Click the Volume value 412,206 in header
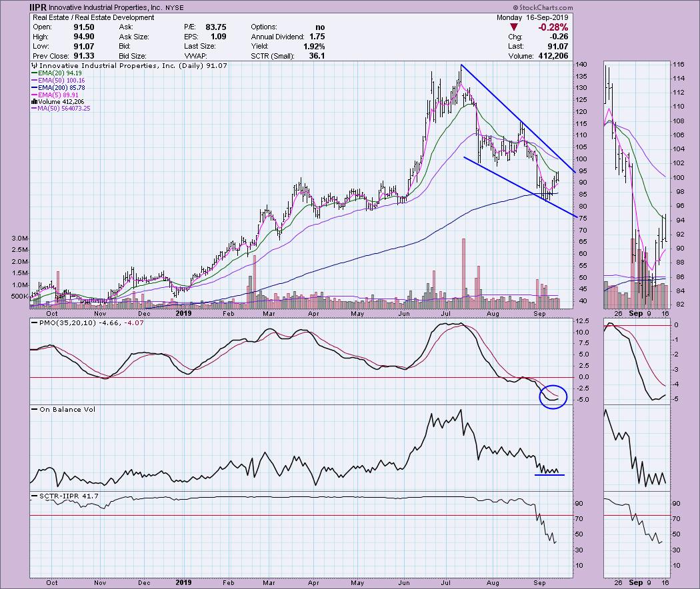 552,56
